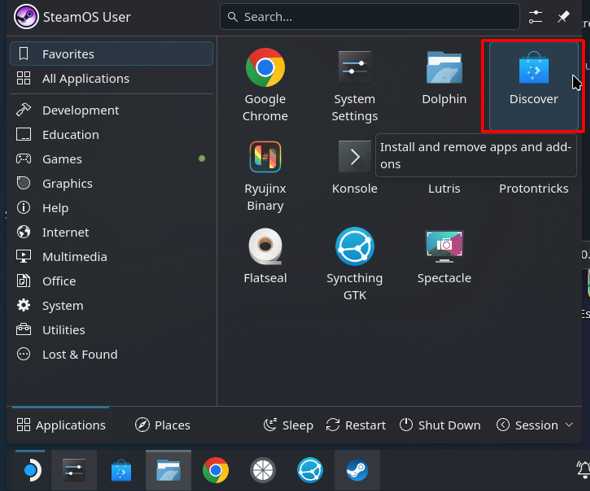Open System category
This screenshot has width=590, height=491.
tap(112, 306)
